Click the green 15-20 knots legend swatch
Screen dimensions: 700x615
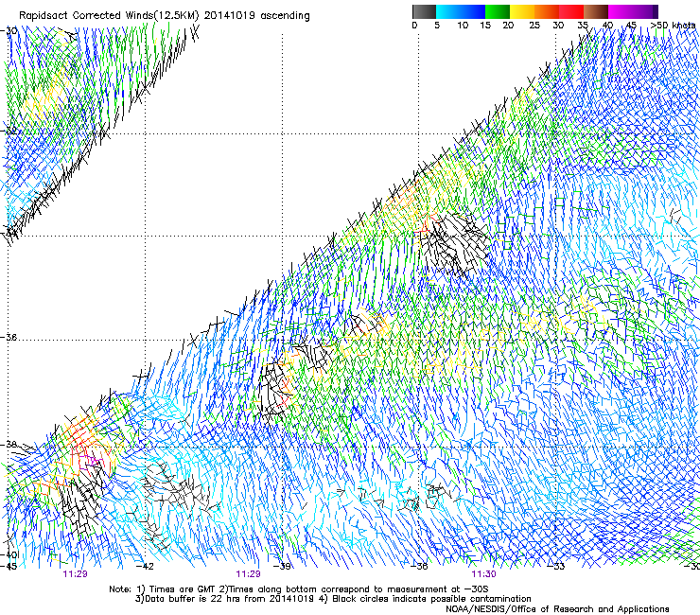click(x=498, y=11)
